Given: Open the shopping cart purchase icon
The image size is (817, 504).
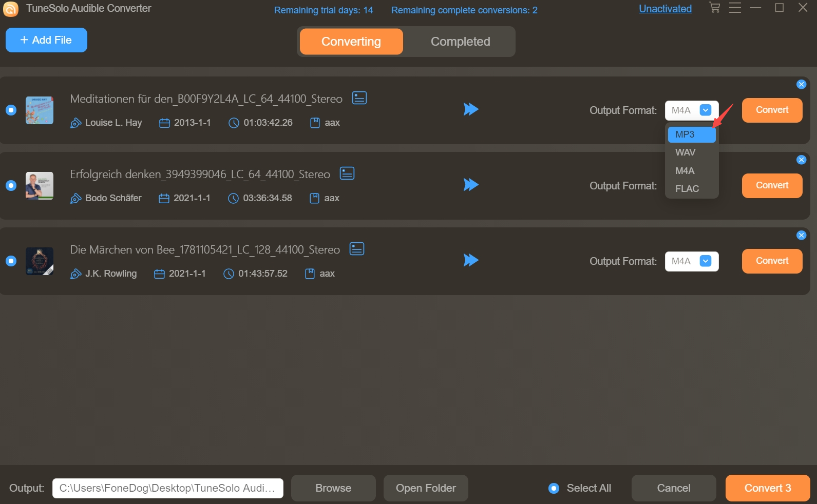Looking at the screenshot, I should pyautogui.click(x=714, y=8).
